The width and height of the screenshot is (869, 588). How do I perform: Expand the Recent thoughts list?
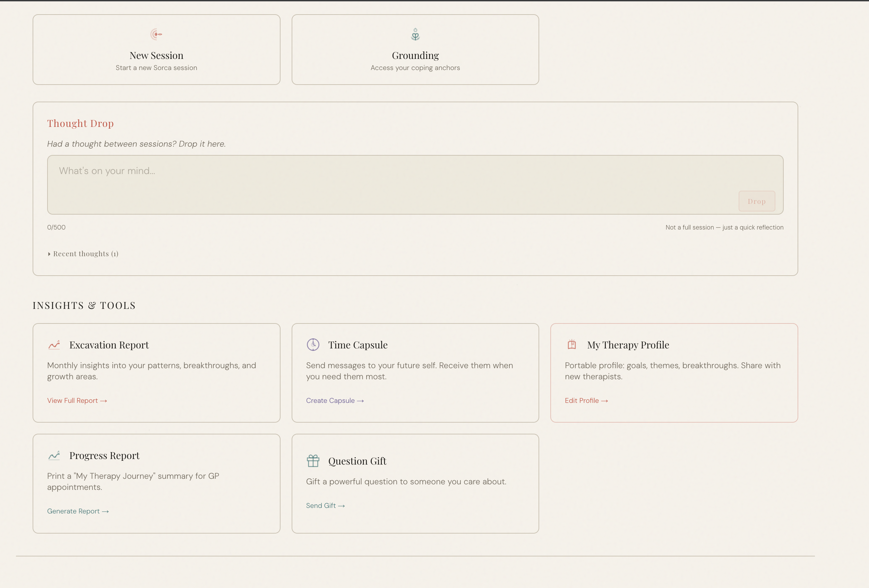point(83,254)
